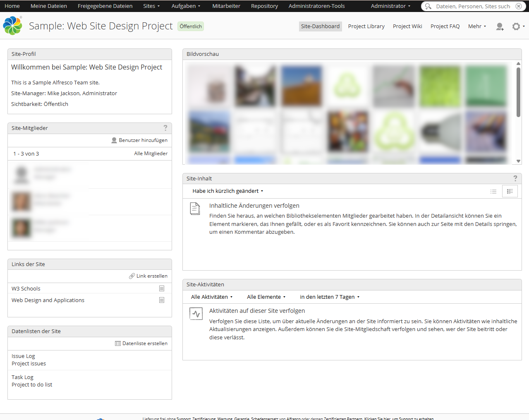Open the Repository menu item
This screenshot has width=529, height=420.
pyautogui.click(x=264, y=6)
